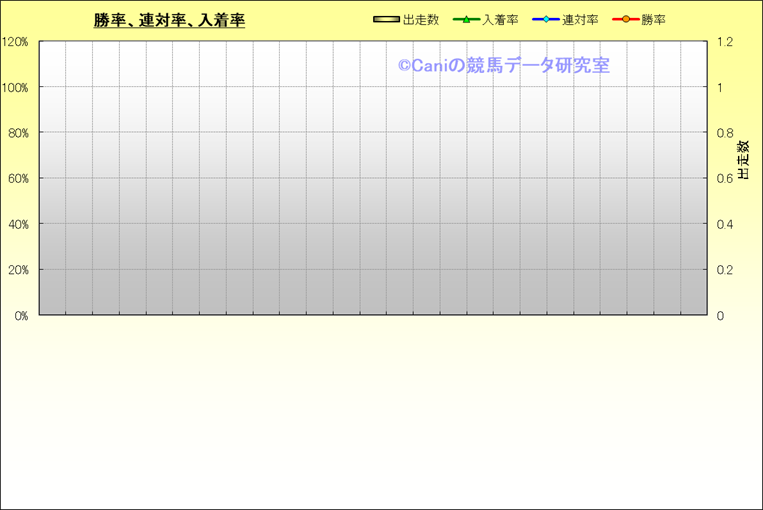Select the vertical 出走数 right axis title

click(743, 160)
